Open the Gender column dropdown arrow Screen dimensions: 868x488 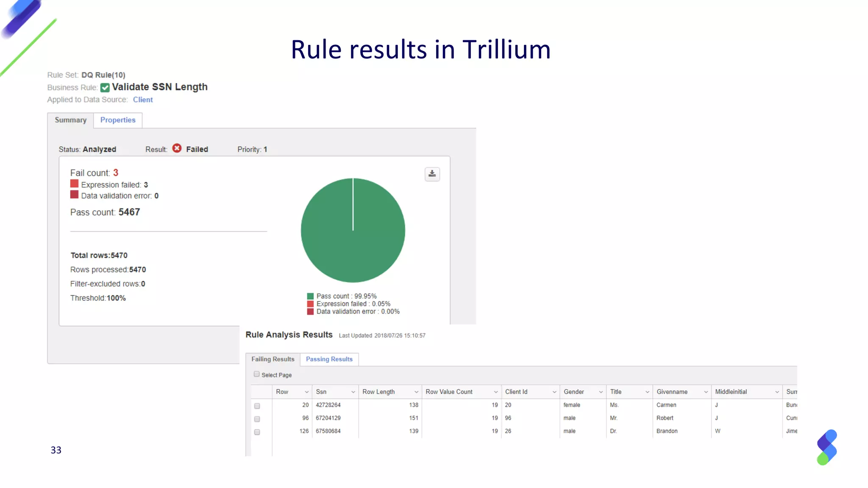tap(601, 392)
